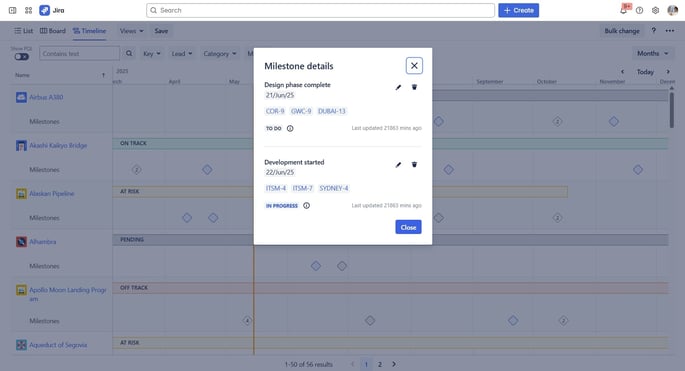Open the Apollo Moon Landing Program project
The width and height of the screenshot is (685, 371).
click(x=68, y=294)
